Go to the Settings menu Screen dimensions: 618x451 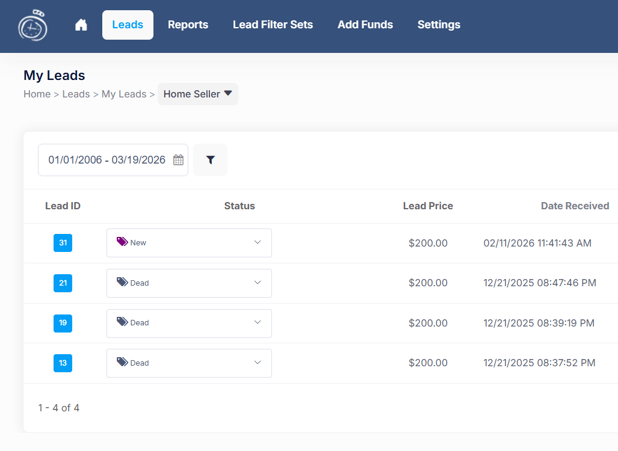[x=439, y=25]
